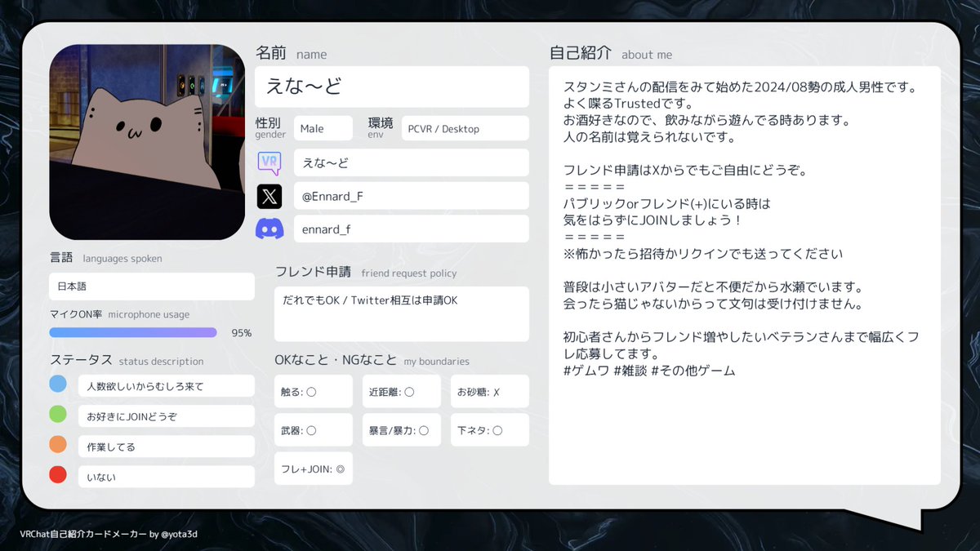Click the '触る: ○' boundary box
The image size is (980, 551).
pyautogui.click(x=314, y=391)
